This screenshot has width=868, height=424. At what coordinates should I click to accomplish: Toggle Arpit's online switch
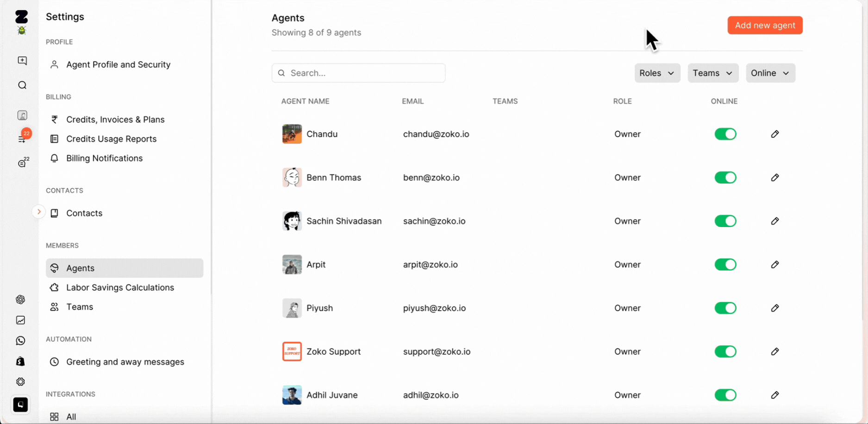tap(725, 265)
